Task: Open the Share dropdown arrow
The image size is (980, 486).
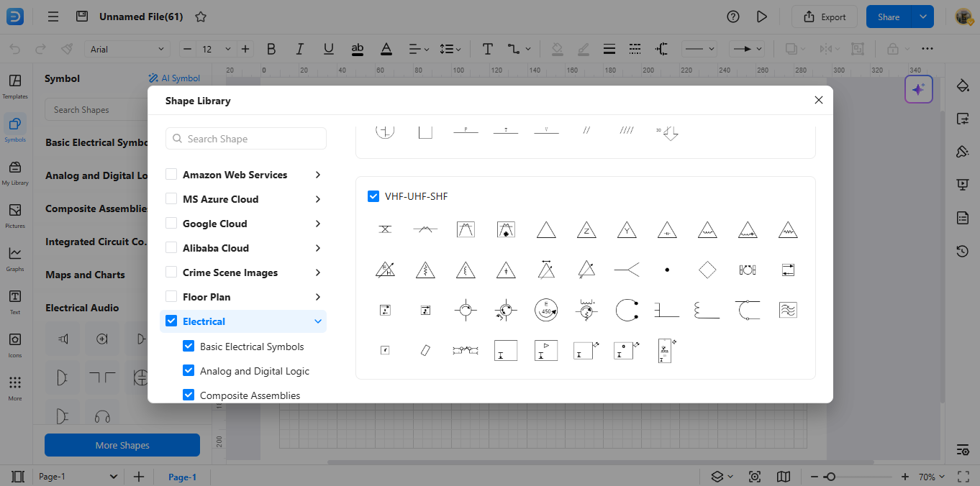Action: (x=922, y=17)
